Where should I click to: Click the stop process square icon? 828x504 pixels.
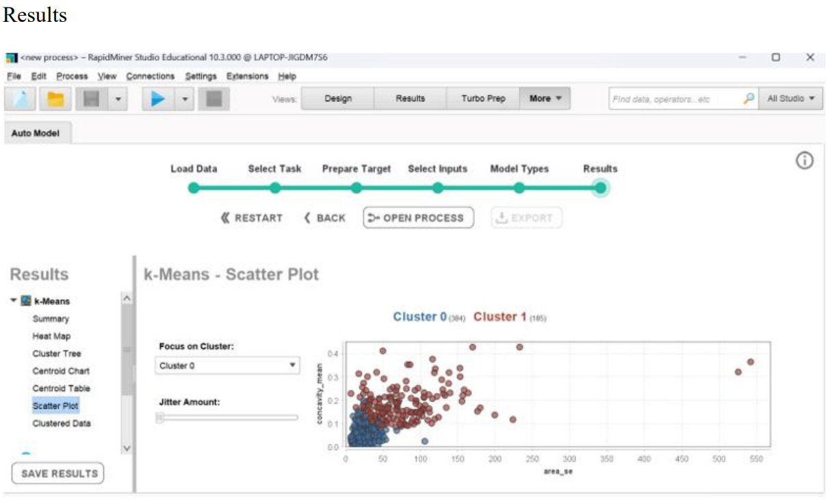(214, 99)
